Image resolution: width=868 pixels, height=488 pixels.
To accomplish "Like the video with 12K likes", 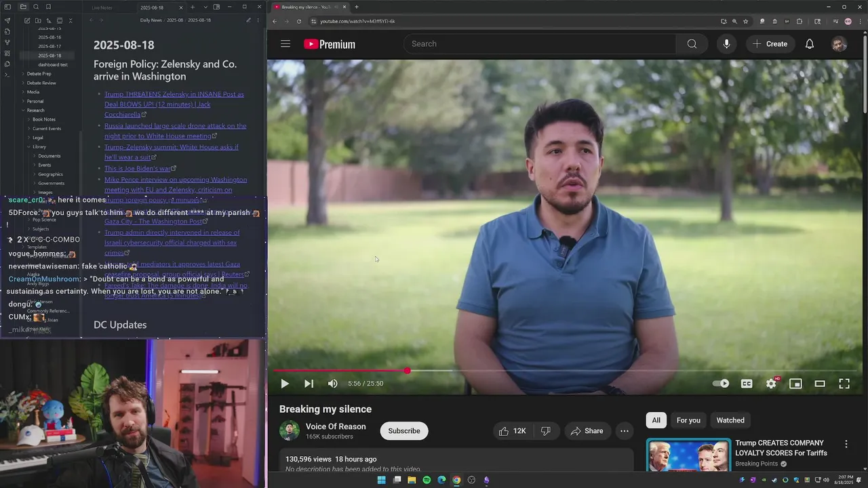I will pyautogui.click(x=513, y=431).
